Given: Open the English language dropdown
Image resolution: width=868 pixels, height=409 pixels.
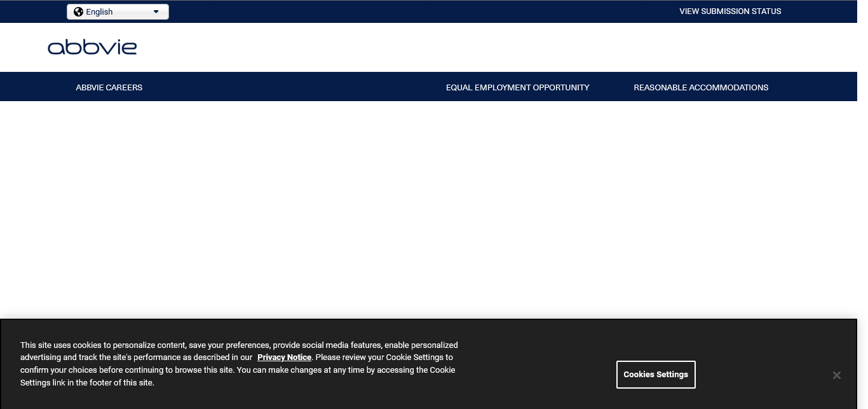Looking at the screenshot, I should point(118,11).
